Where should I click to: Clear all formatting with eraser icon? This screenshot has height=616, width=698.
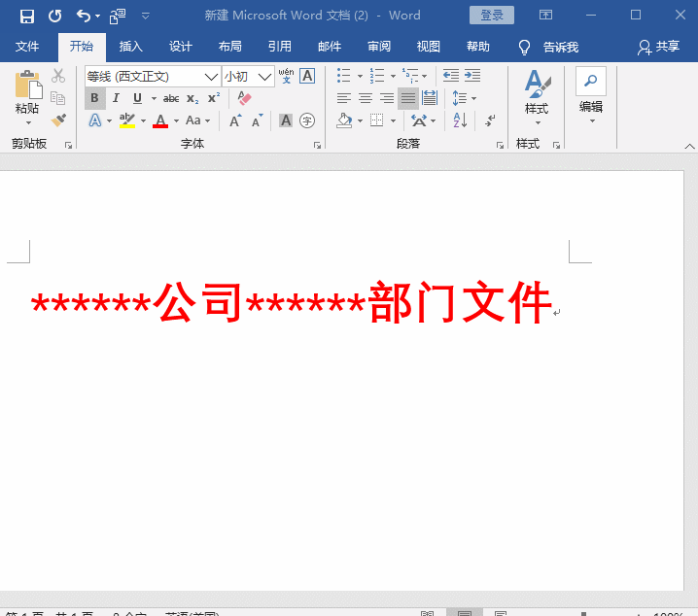[244, 98]
